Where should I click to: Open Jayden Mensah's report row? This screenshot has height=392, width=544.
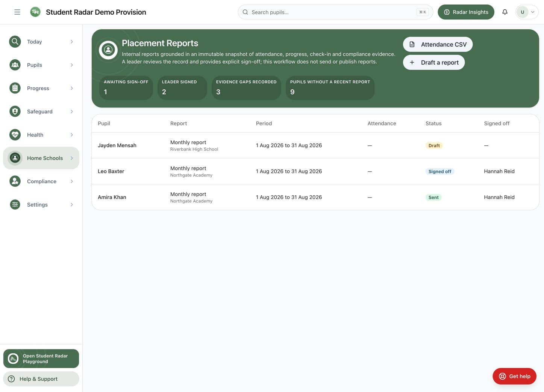315,145
